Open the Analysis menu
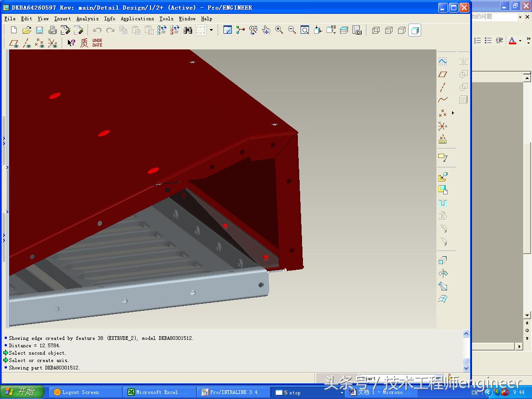The height and width of the screenshot is (399, 532). pos(87,18)
